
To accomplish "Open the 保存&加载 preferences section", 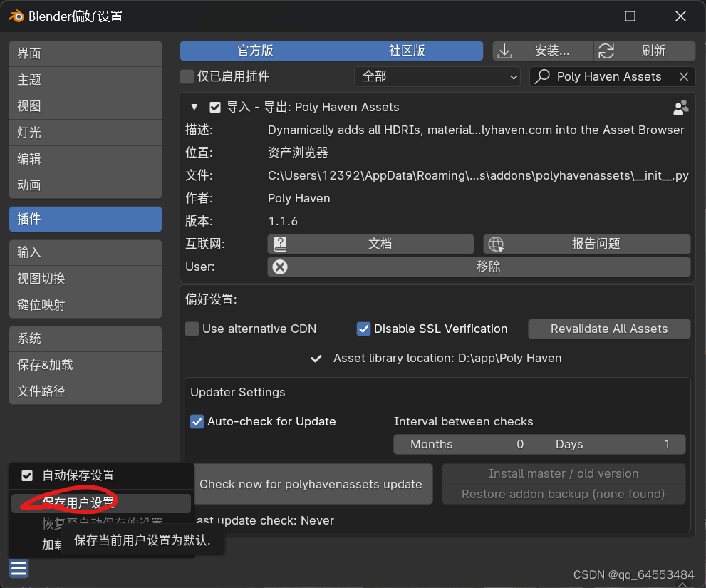I will (85, 365).
